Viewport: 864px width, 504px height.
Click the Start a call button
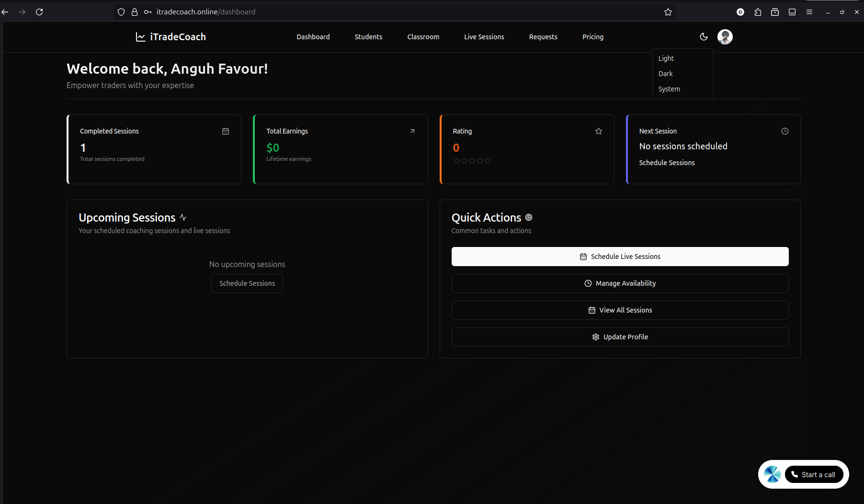pos(814,474)
